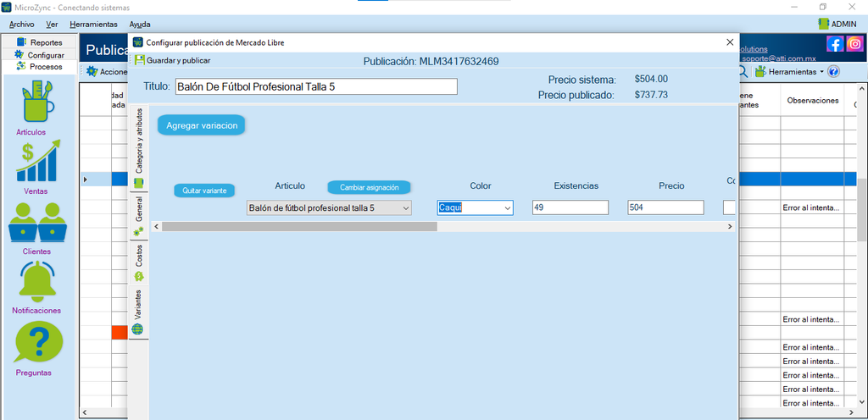Click the variants horizontal scrollbar thumb
Screen dimensions: 868x420
click(x=299, y=227)
